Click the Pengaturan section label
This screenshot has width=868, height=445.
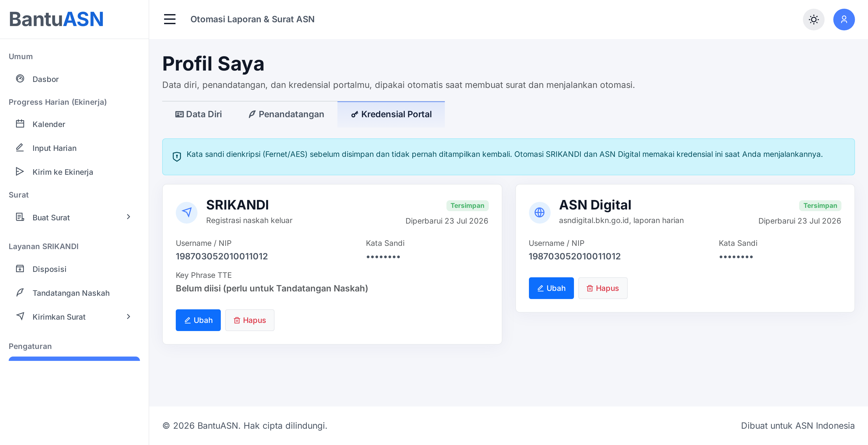pos(30,346)
